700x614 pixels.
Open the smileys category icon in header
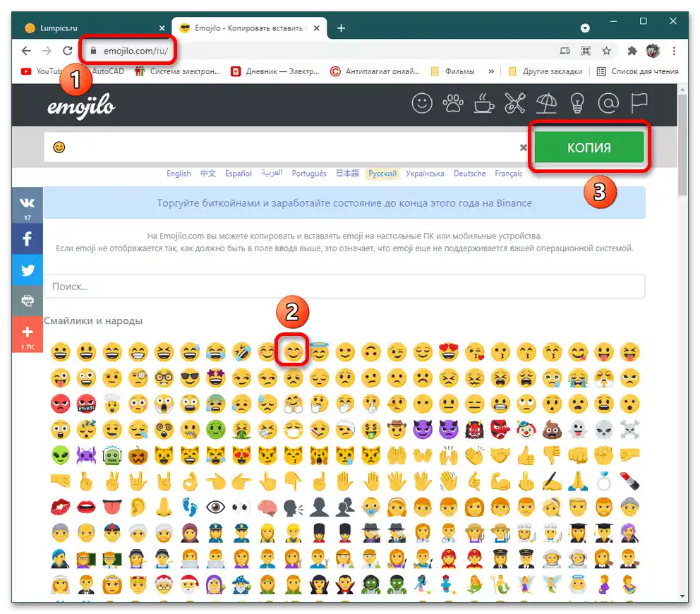[x=421, y=104]
